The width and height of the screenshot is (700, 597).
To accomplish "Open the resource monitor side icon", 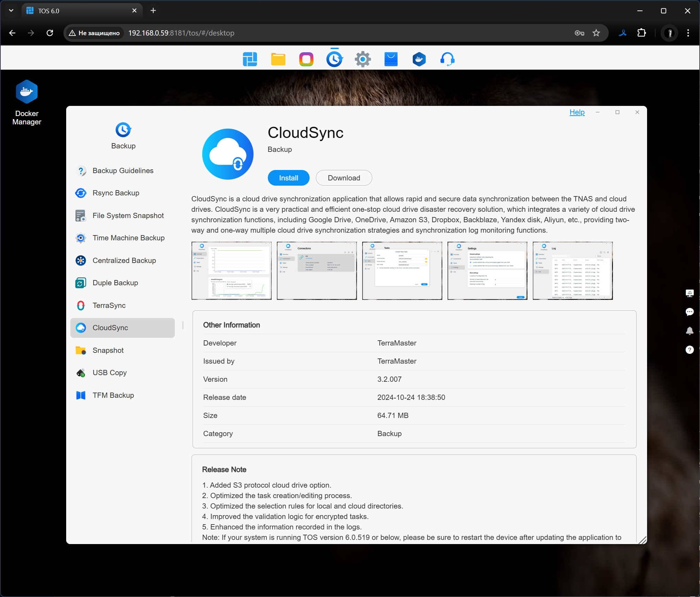I will 689,293.
